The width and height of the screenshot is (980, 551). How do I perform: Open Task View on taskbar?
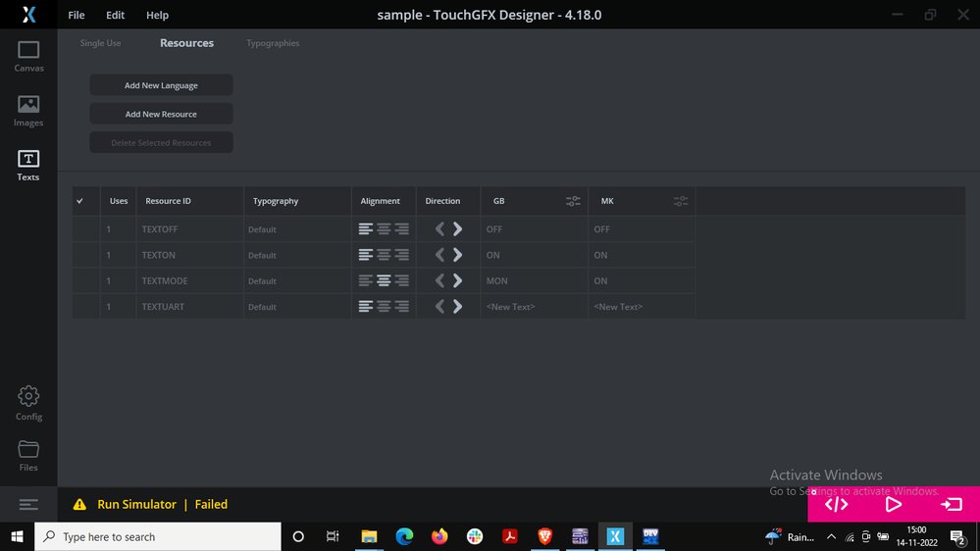tap(333, 536)
